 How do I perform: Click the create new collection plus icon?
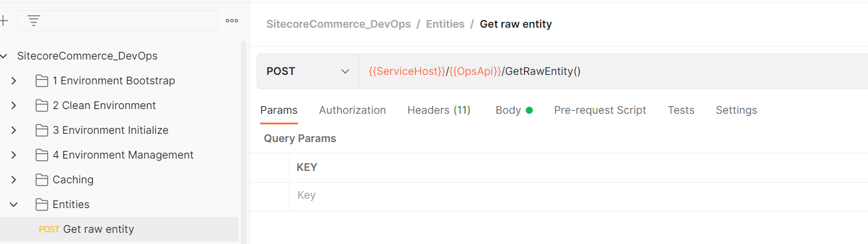(x=4, y=21)
